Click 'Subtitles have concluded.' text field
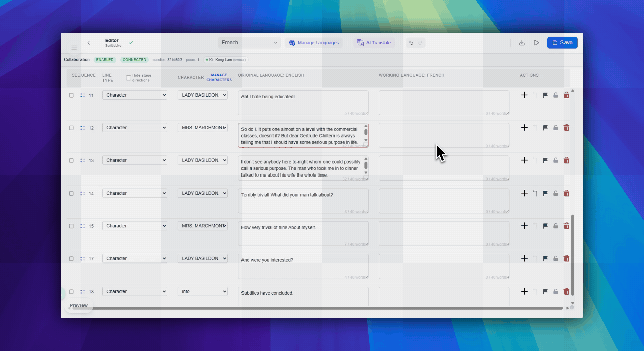Screen dimensions: 644x351 (x=303, y=296)
